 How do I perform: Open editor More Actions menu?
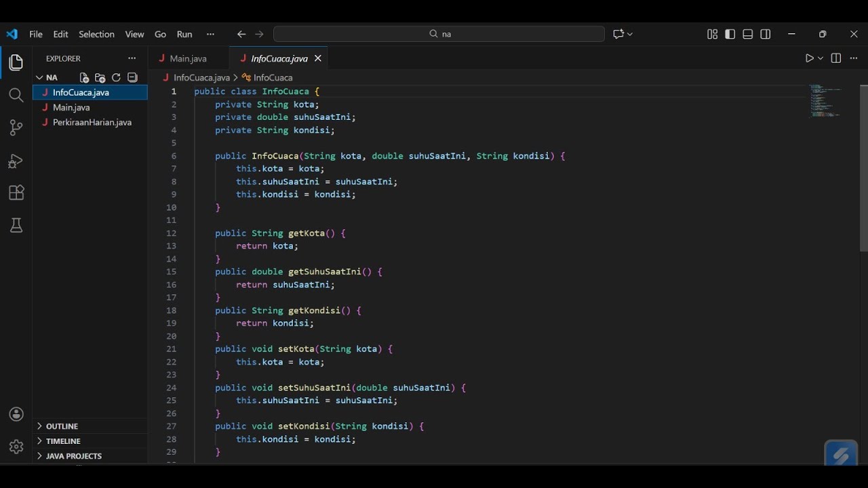pyautogui.click(x=854, y=58)
